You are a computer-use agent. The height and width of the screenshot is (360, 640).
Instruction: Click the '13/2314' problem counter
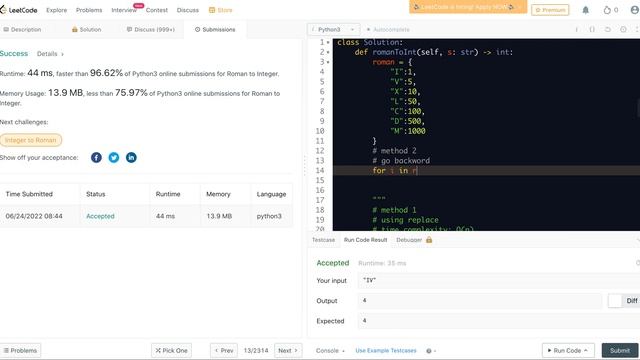(x=256, y=351)
